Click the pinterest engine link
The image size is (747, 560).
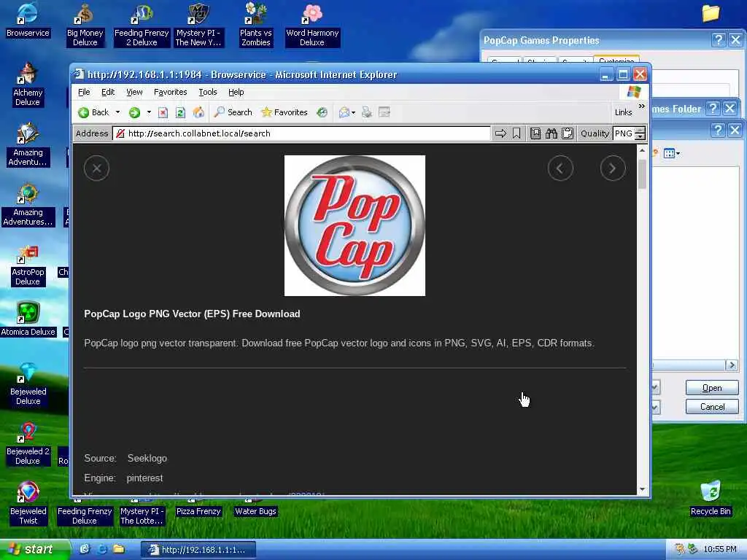(145, 478)
